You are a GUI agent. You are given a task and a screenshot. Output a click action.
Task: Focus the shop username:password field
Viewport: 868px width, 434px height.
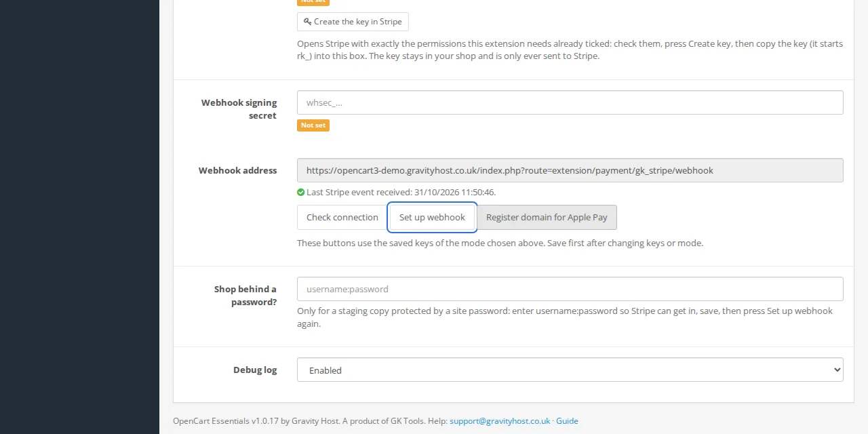(x=570, y=289)
